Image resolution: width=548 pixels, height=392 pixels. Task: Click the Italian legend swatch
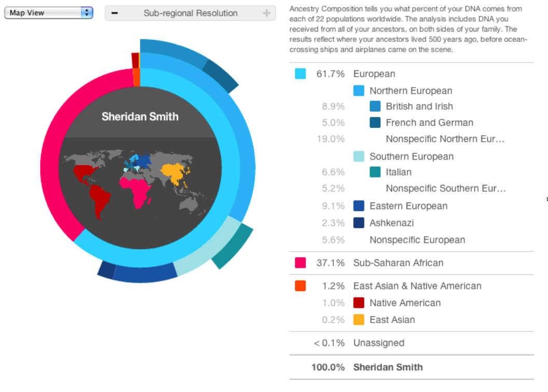(375, 172)
